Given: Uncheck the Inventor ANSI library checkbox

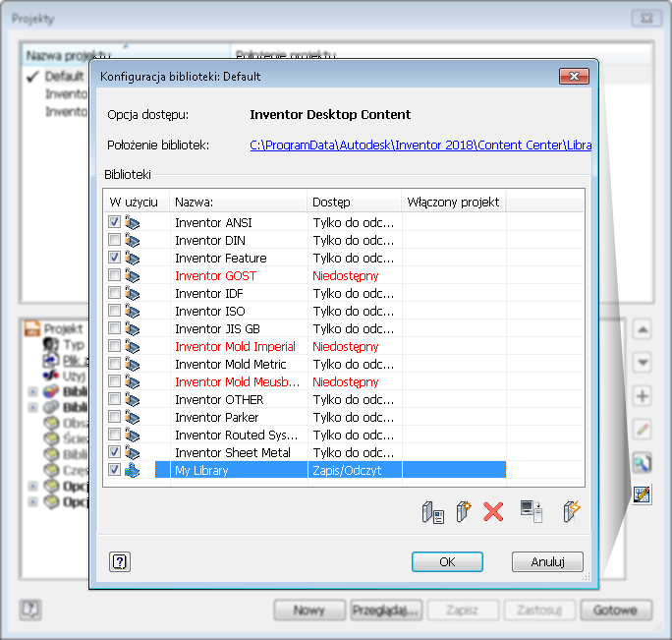Looking at the screenshot, I should [x=114, y=222].
